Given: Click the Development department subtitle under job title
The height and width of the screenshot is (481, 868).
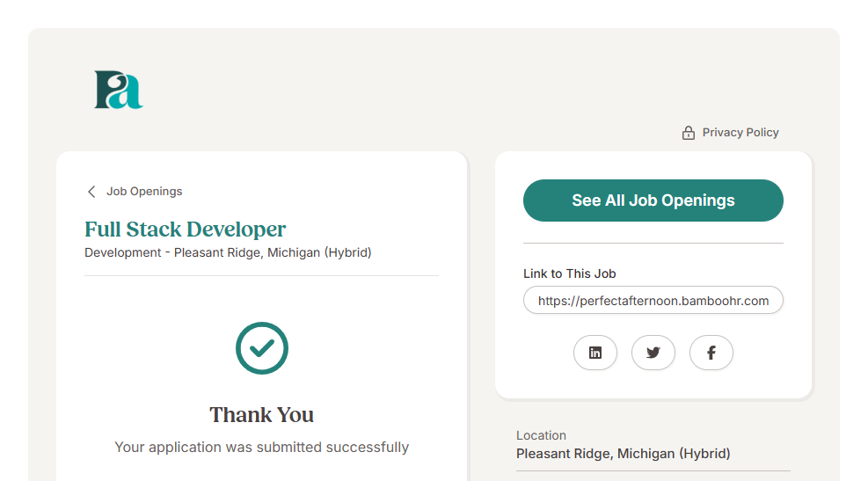Looking at the screenshot, I should coord(228,253).
